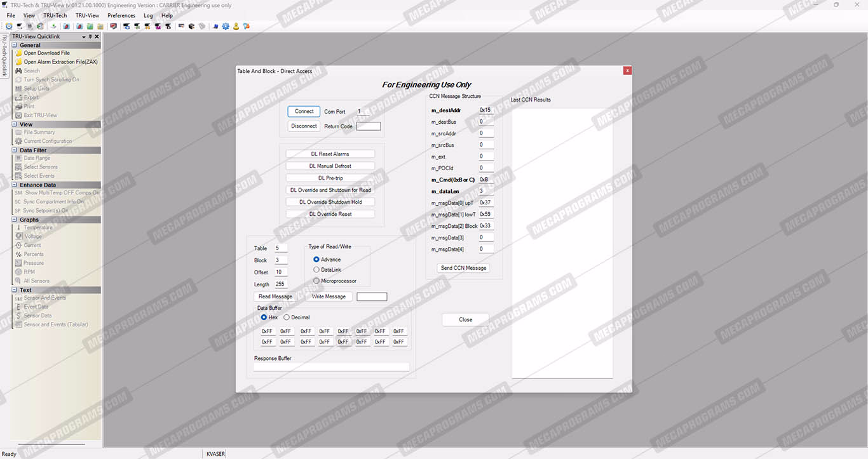Click the RPM graph icon
The width and height of the screenshot is (868, 459).
point(18,272)
